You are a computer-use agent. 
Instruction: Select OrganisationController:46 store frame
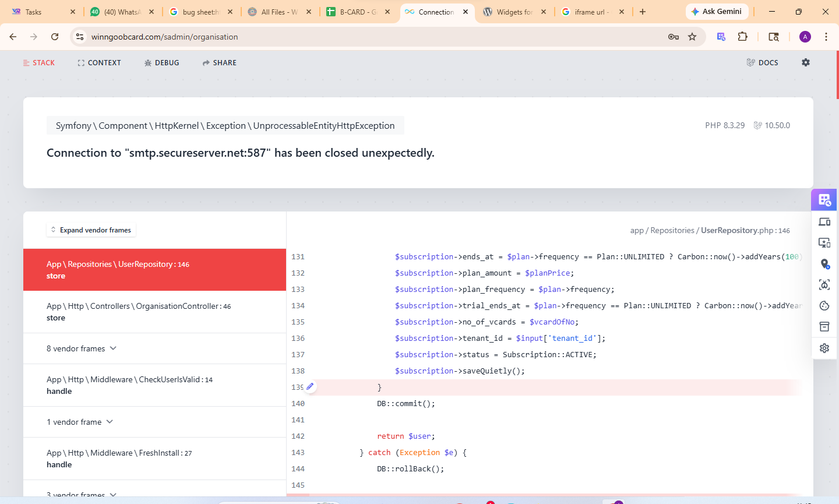pos(154,312)
